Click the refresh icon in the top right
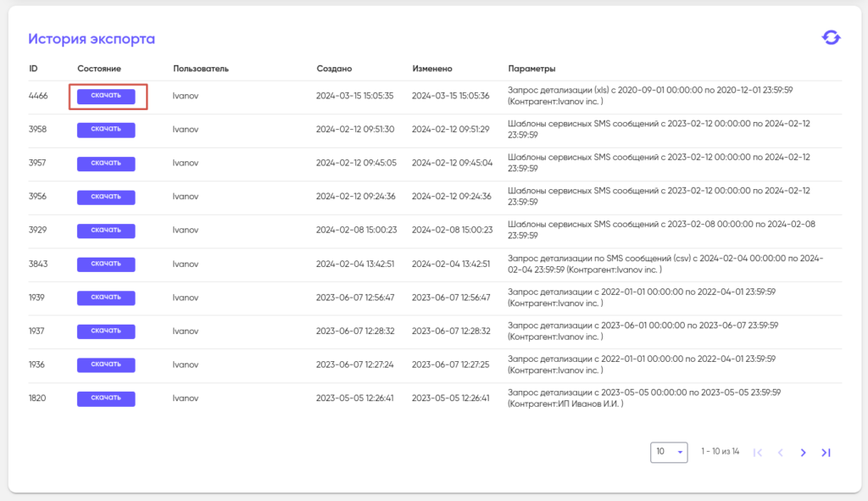This screenshot has width=868, height=501. click(x=831, y=38)
